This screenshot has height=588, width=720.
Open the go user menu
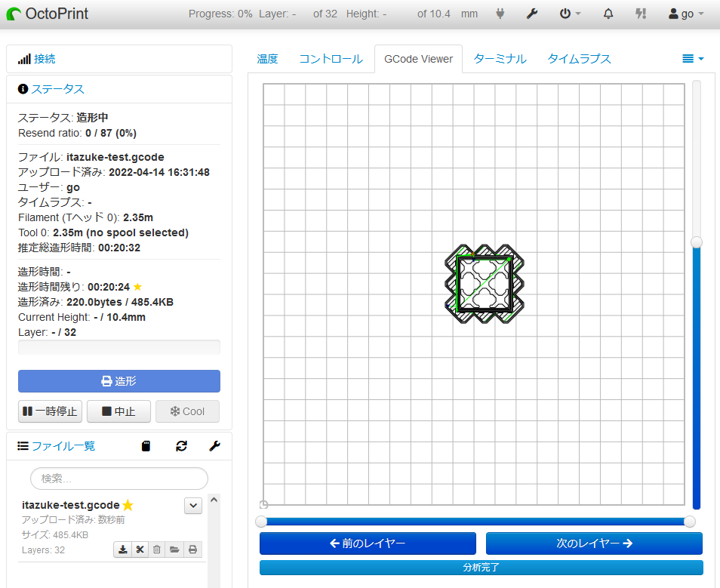tap(686, 14)
